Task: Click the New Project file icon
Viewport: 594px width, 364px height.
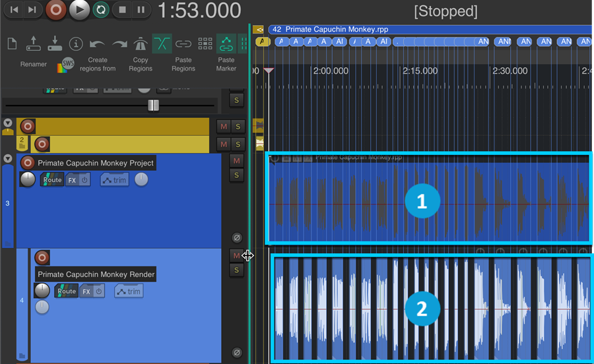Action: click(x=12, y=44)
